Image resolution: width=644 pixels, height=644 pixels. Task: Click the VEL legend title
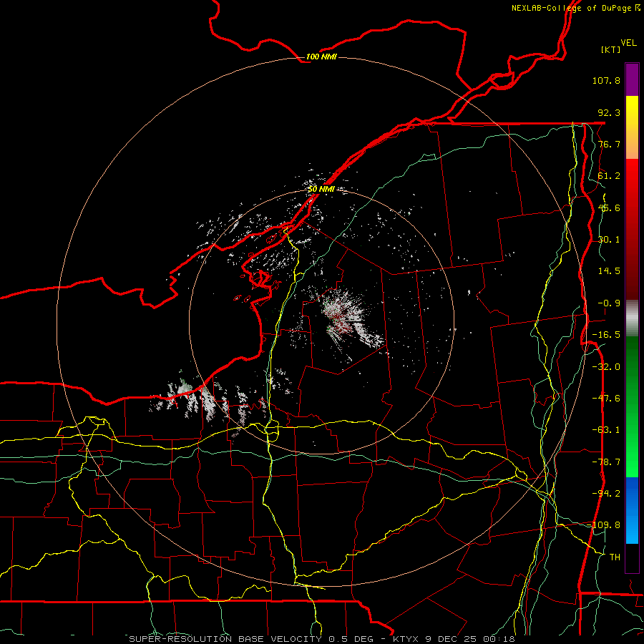(x=628, y=43)
